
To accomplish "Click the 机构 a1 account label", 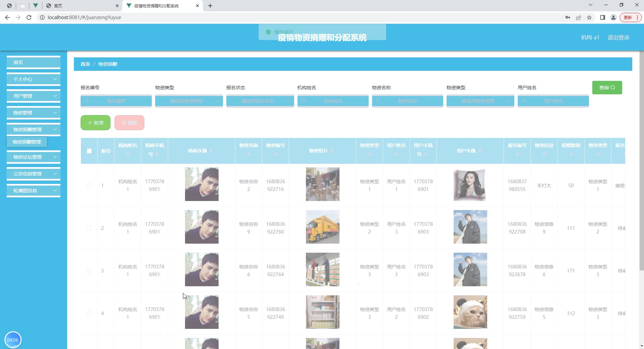I will point(590,38).
